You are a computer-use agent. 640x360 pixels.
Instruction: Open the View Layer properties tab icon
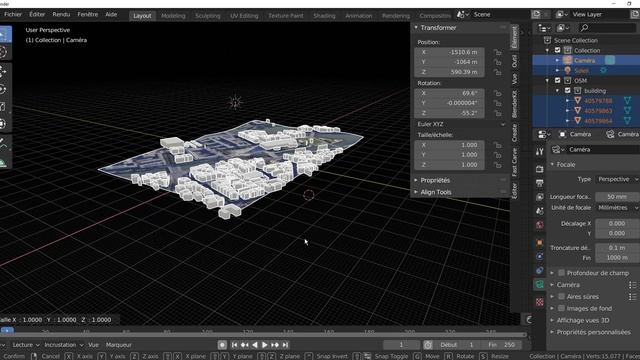540,197
